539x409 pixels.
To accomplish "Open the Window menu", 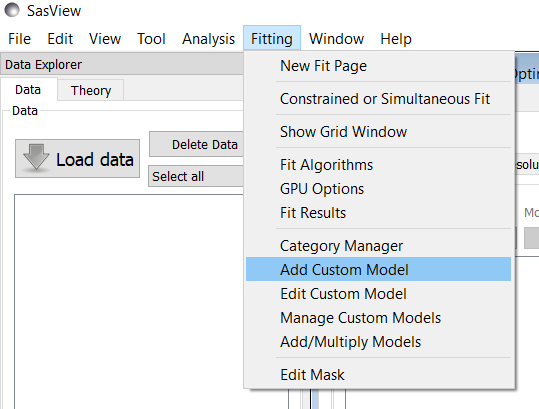I will (x=336, y=38).
